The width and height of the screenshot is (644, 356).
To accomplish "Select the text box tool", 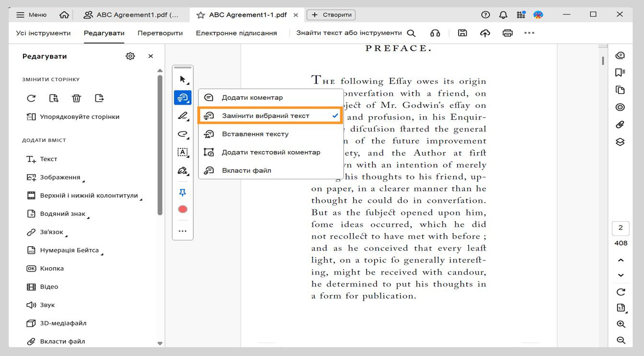I will coord(183,153).
